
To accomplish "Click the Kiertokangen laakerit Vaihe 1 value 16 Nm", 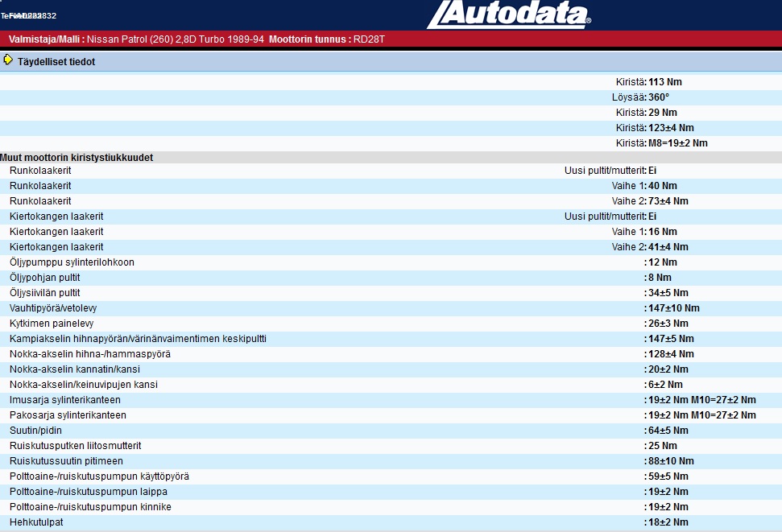I will 662,232.
